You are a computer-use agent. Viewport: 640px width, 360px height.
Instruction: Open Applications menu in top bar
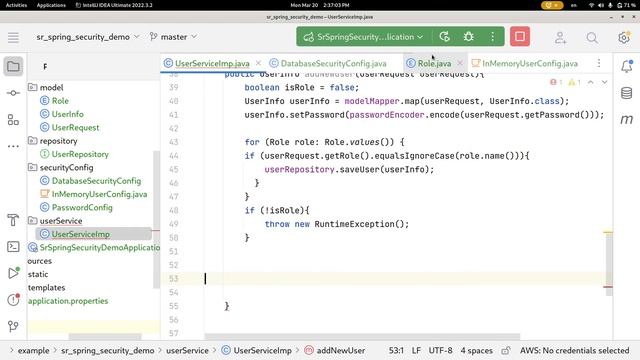[51, 5]
